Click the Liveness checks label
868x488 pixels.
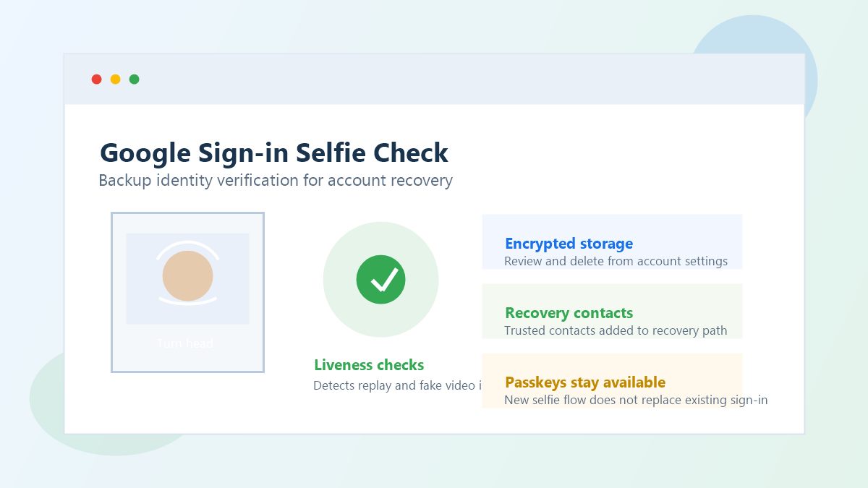(x=369, y=365)
